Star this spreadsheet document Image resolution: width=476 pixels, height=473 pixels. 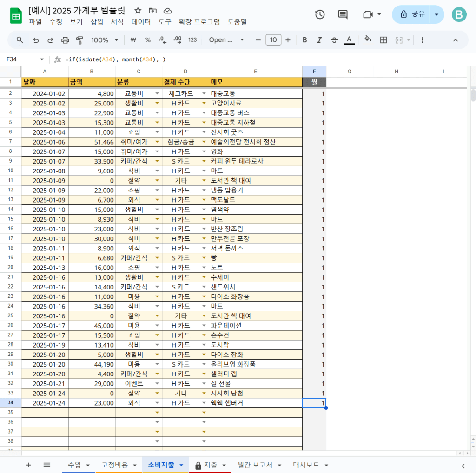point(138,11)
